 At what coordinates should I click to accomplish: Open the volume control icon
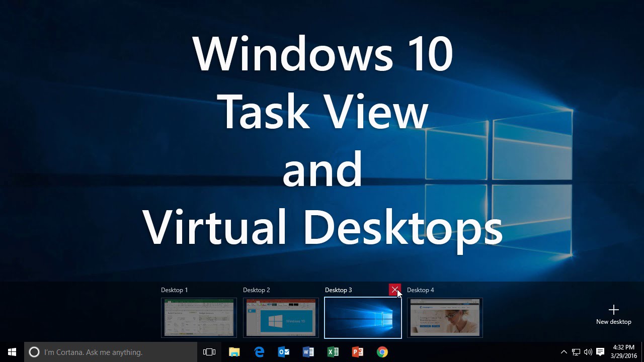coord(588,352)
